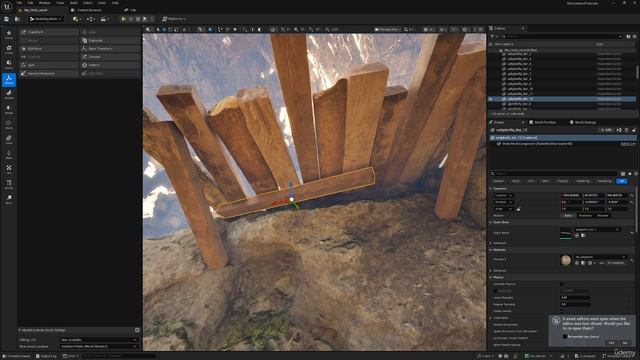Select the Create tool category in sidebar
This screenshot has height=360, width=640.
9,49
